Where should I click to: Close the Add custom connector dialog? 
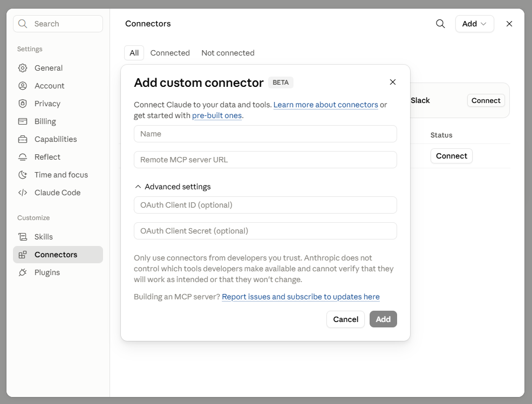393,82
